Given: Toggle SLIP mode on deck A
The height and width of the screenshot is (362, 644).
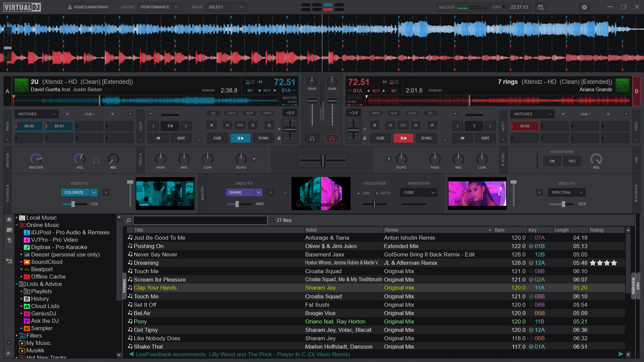Looking at the screenshot, I should tap(249, 113).
